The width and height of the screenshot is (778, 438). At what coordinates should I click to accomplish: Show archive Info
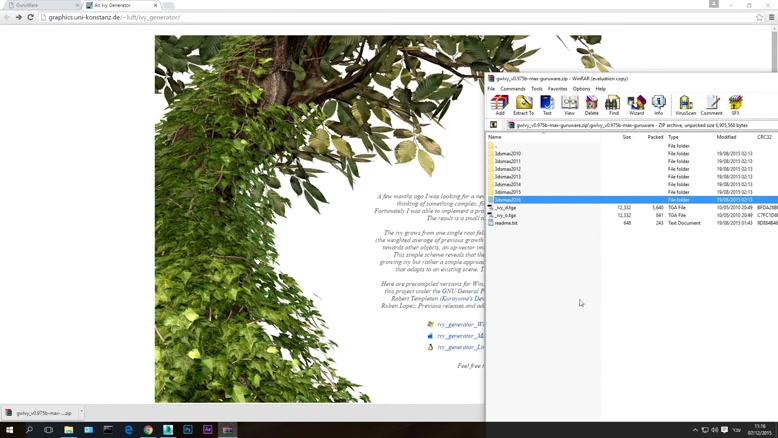click(658, 105)
